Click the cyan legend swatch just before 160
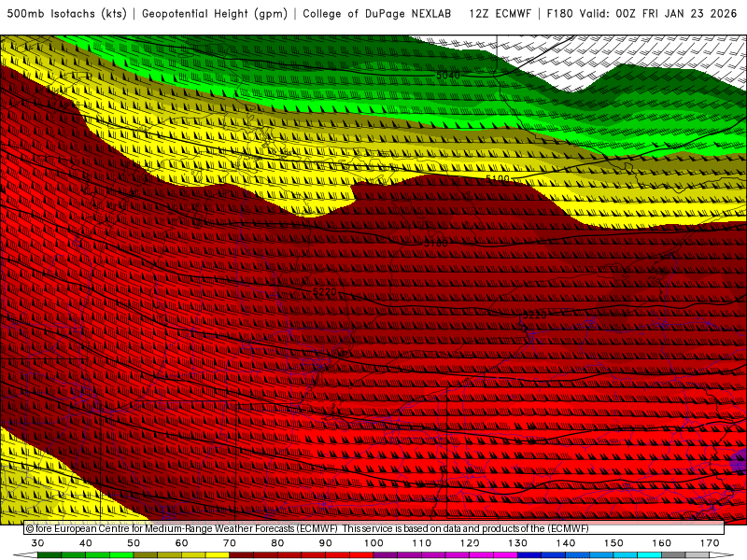Viewport: 747px width, 560px height. click(650, 555)
